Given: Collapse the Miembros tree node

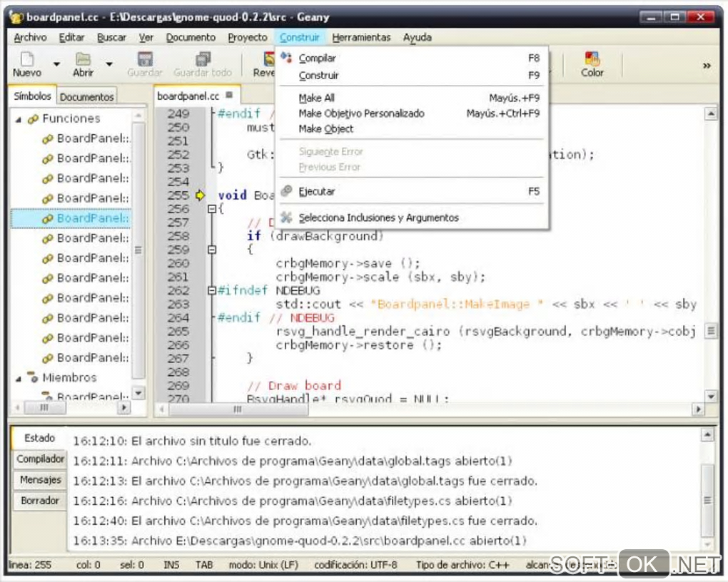Looking at the screenshot, I should (x=18, y=379).
